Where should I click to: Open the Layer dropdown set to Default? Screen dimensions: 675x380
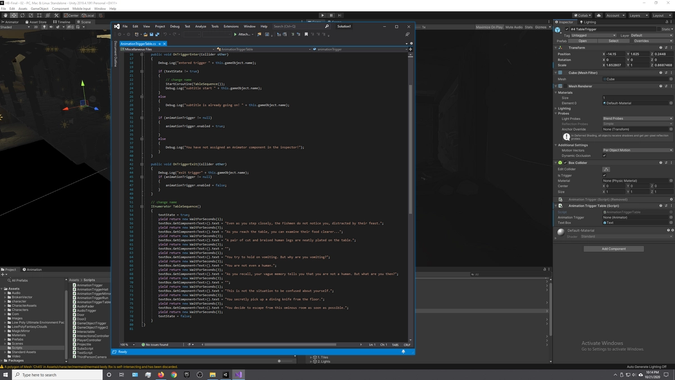coord(651,35)
